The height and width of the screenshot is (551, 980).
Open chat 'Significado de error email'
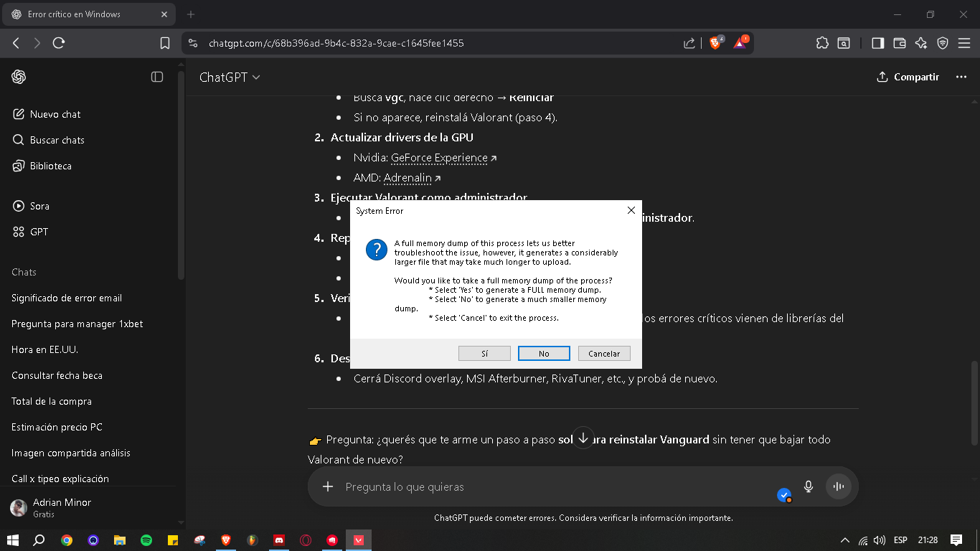coord(67,298)
